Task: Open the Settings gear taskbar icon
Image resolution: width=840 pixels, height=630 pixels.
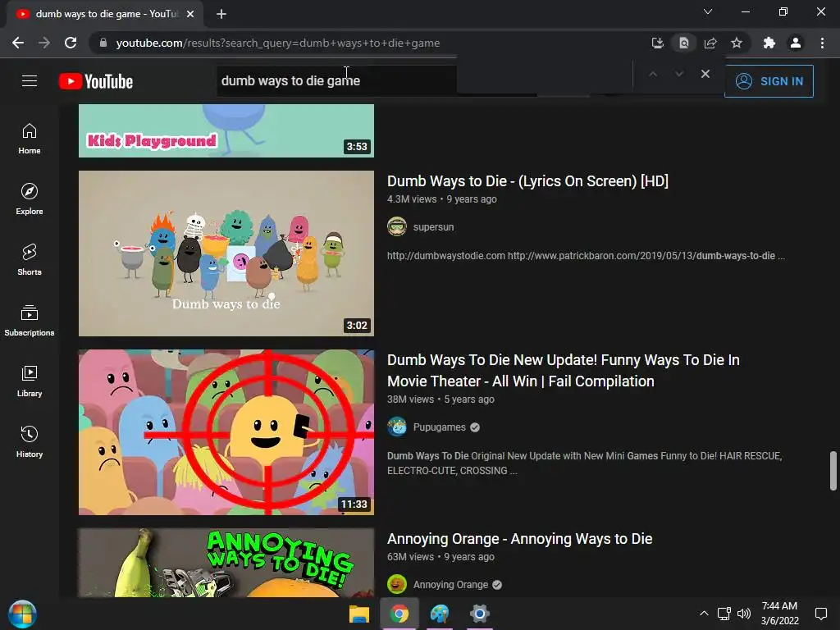Action: (479, 614)
